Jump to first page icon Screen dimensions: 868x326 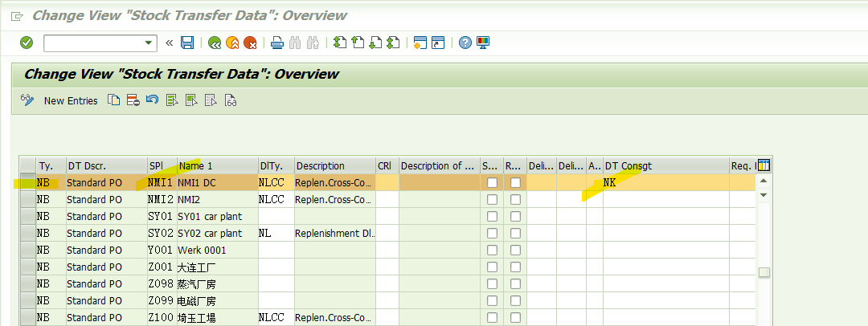coord(340,43)
